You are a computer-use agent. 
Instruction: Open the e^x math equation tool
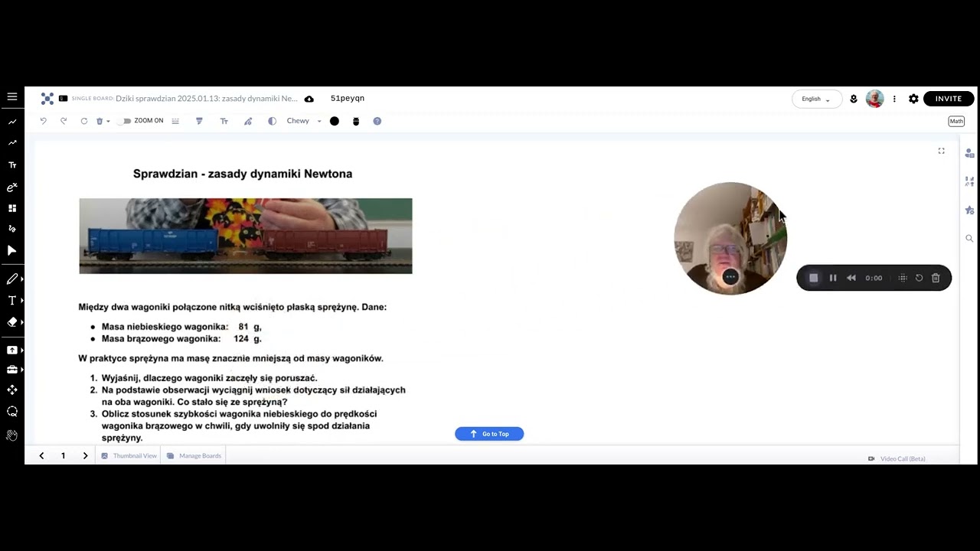click(x=12, y=187)
